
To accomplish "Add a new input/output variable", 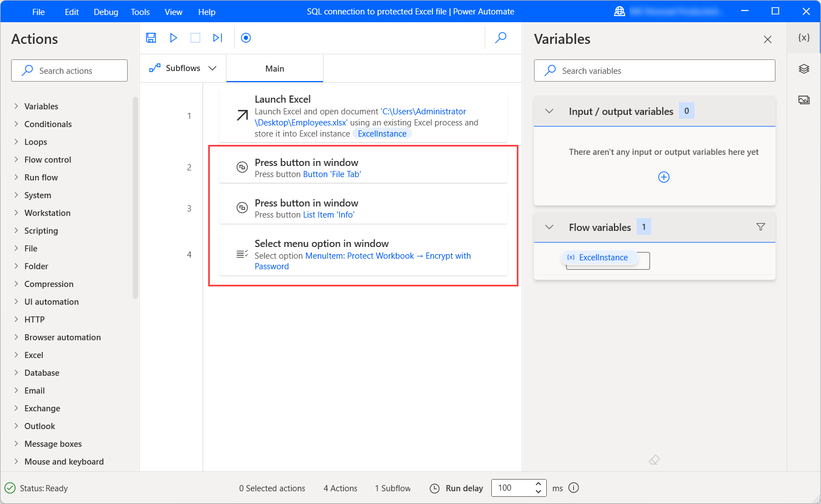I will [663, 177].
